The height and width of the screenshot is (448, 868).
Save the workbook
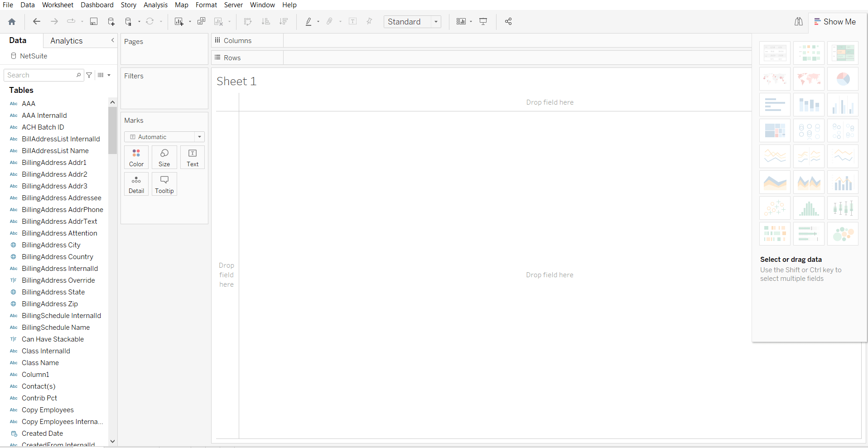click(x=94, y=21)
